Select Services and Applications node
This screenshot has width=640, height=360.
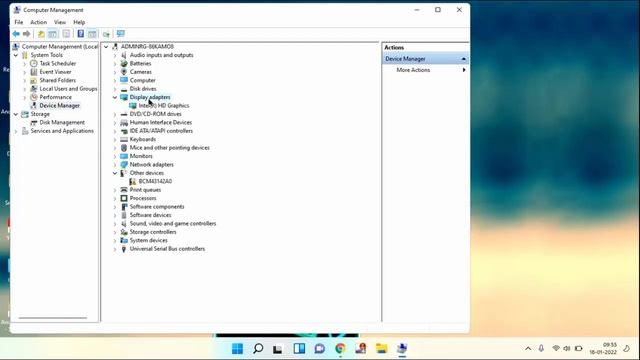62,131
